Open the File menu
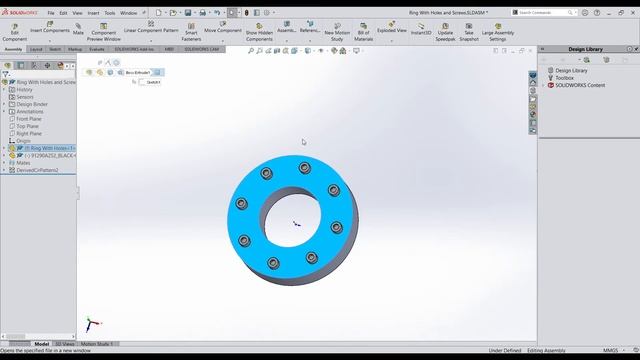This screenshot has height=360, width=640. click(51, 13)
